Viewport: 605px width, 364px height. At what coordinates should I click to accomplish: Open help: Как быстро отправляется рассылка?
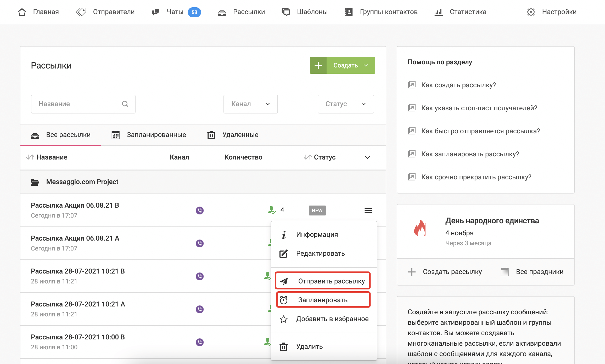480,131
